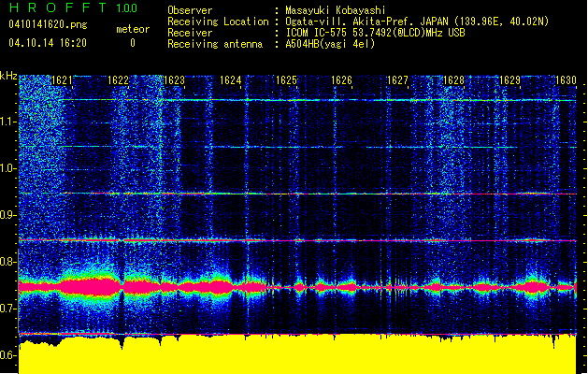Select ICOM IC-575 receiver text
This screenshot has height=374, width=588.
pyautogui.click(x=375, y=33)
